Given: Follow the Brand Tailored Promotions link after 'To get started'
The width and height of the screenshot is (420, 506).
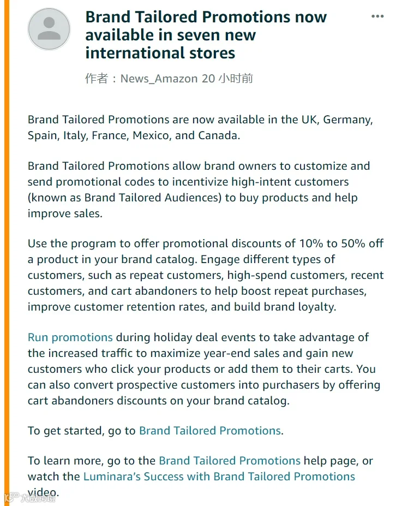Looking at the screenshot, I should click(210, 431).
